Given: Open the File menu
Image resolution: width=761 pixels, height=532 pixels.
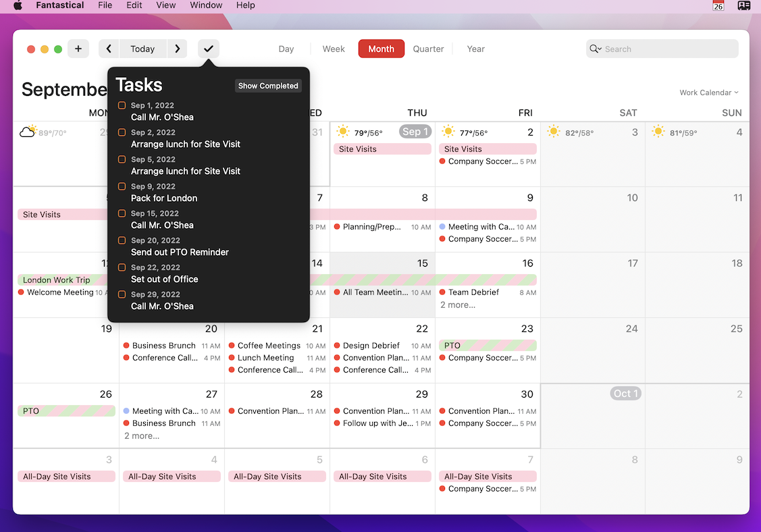Looking at the screenshot, I should [x=105, y=5].
